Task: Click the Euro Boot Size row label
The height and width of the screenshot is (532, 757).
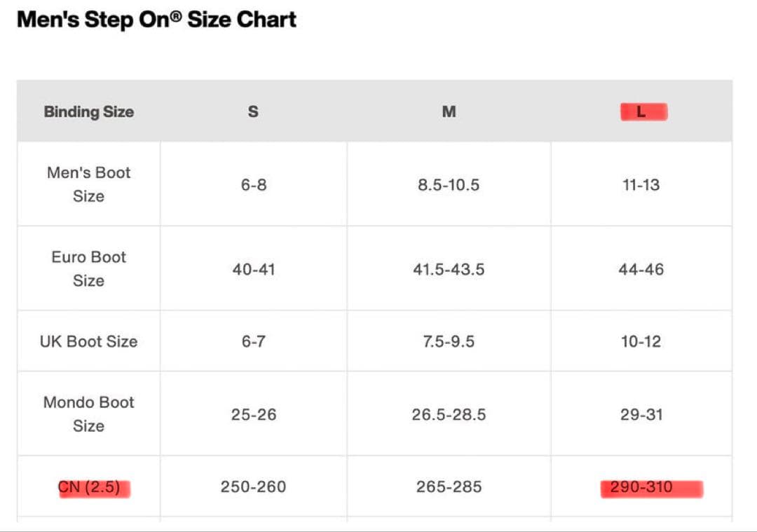Action: (x=89, y=268)
